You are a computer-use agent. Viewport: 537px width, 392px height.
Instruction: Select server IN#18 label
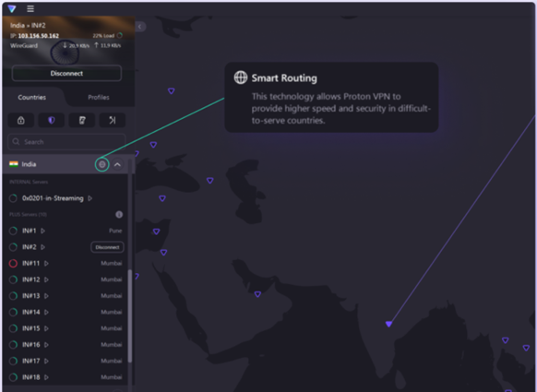pos(30,377)
